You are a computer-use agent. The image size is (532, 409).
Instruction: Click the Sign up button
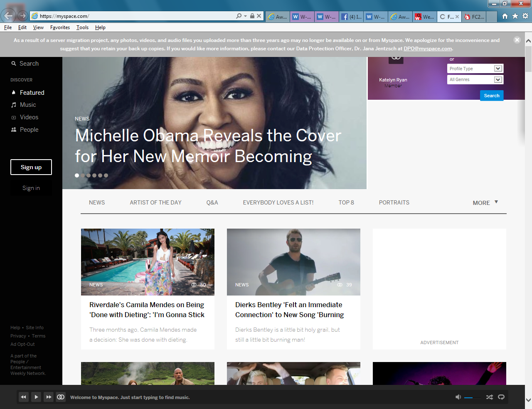31,167
